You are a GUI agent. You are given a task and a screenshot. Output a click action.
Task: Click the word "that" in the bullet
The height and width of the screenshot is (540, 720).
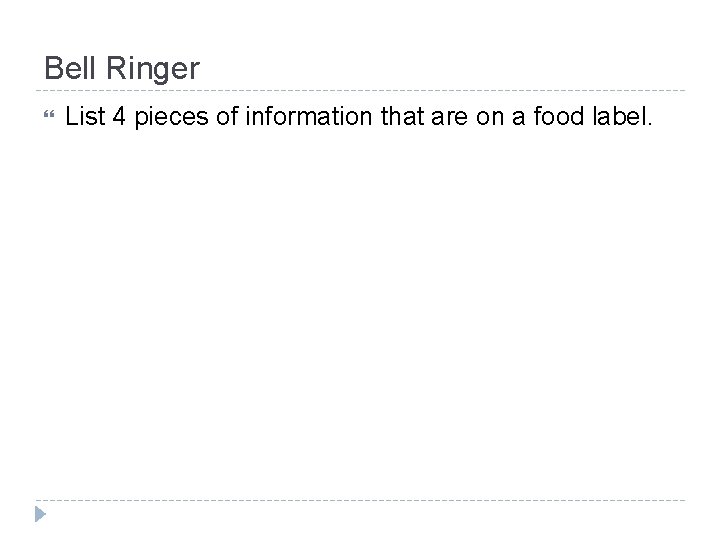pyautogui.click(x=402, y=116)
